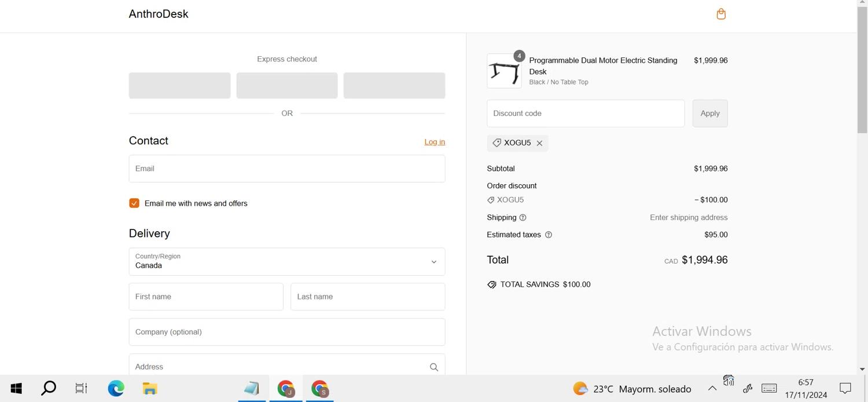
Task: Open the weather widget showing 23°C
Action: [x=632, y=389]
